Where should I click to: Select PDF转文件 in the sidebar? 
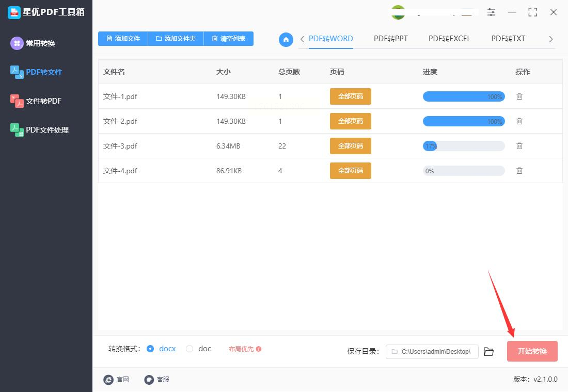tap(36, 72)
